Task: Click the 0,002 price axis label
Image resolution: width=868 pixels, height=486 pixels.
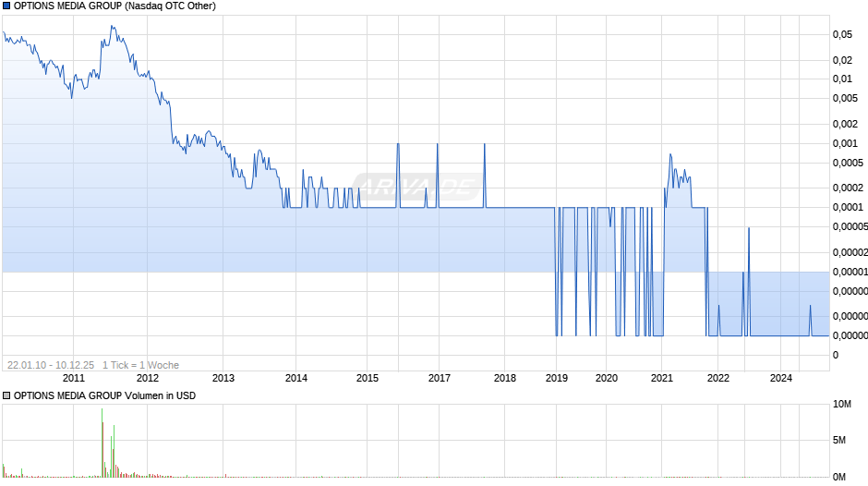Action: click(x=845, y=124)
